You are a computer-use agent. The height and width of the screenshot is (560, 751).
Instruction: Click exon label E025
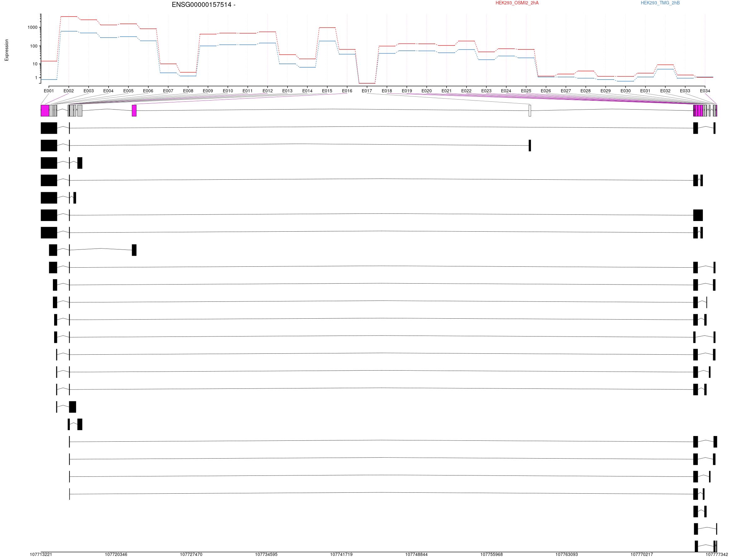[x=526, y=91]
